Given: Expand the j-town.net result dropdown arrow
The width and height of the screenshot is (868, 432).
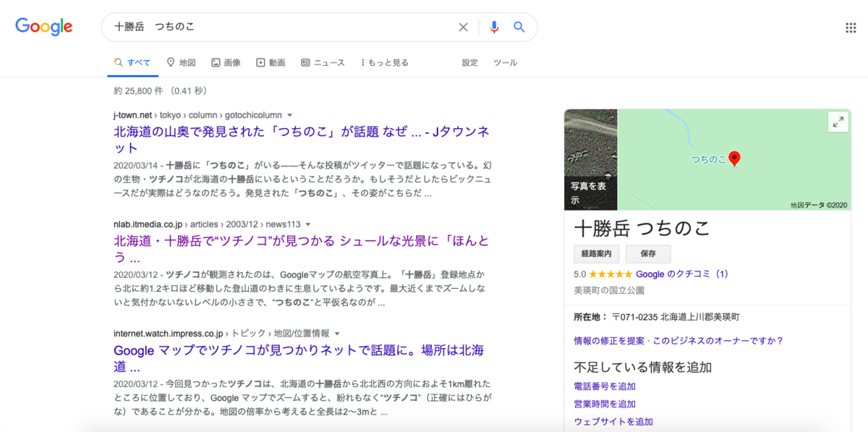Looking at the screenshot, I should [x=289, y=115].
